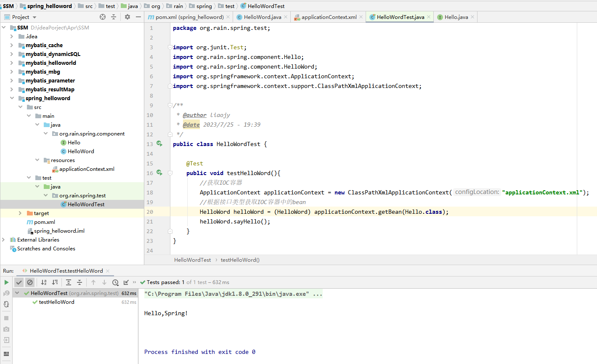Screen dimensions: 597x364
Task: Collapse the spring_helloword module
Action: [x=12, y=98]
